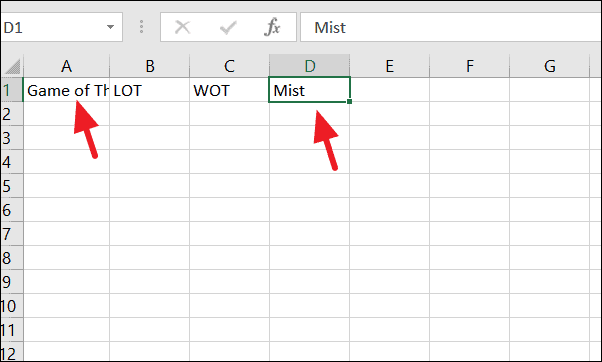602x362 pixels.
Task: Select column B header
Action: (150, 66)
